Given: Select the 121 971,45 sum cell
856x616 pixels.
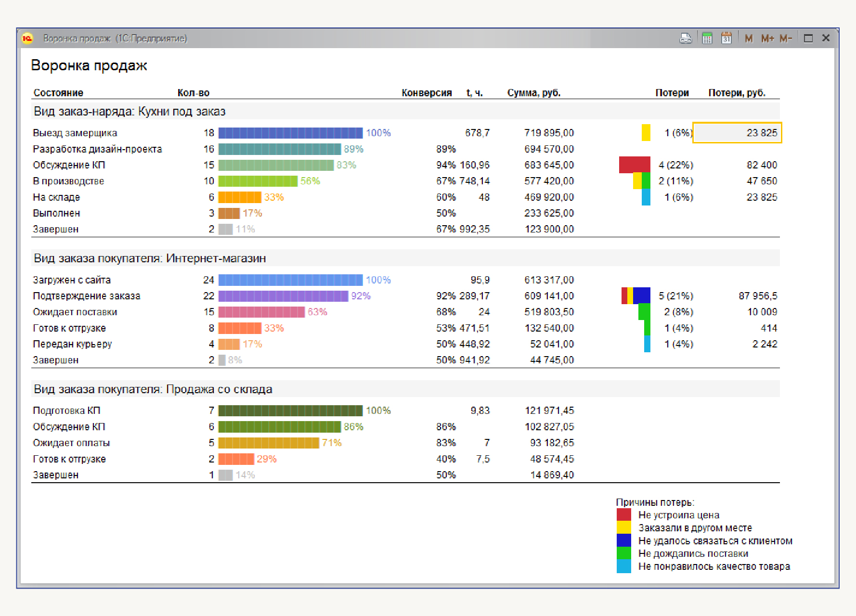Looking at the screenshot, I should pyautogui.click(x=549, y=411).
